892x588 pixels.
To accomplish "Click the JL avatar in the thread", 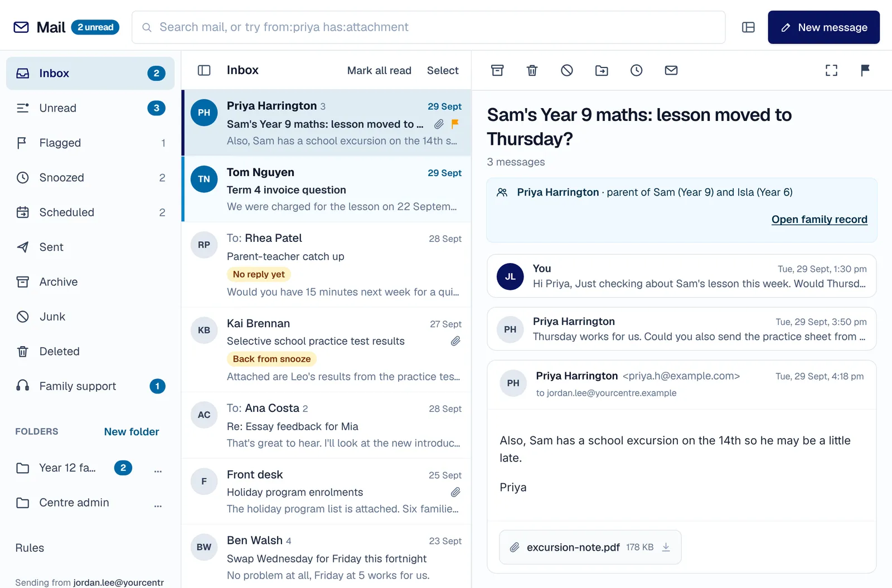I will pyautogui.click(x=510, y=276).
